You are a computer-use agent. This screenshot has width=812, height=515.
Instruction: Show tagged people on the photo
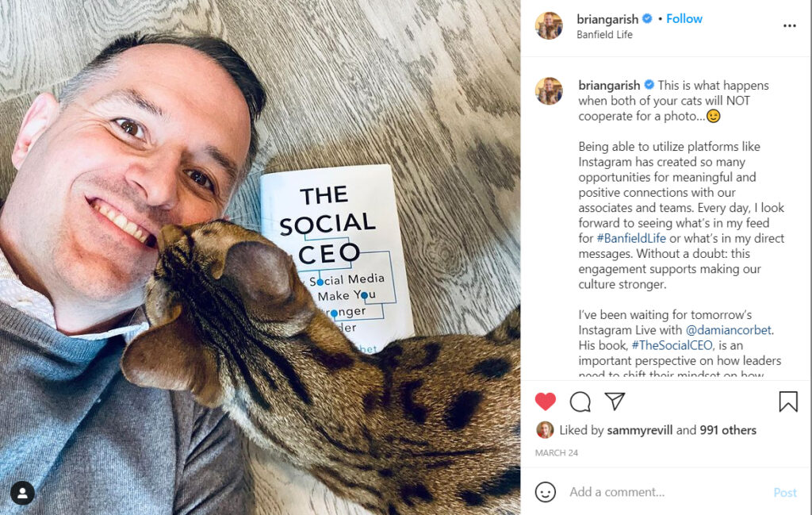[x=22, y=493]
